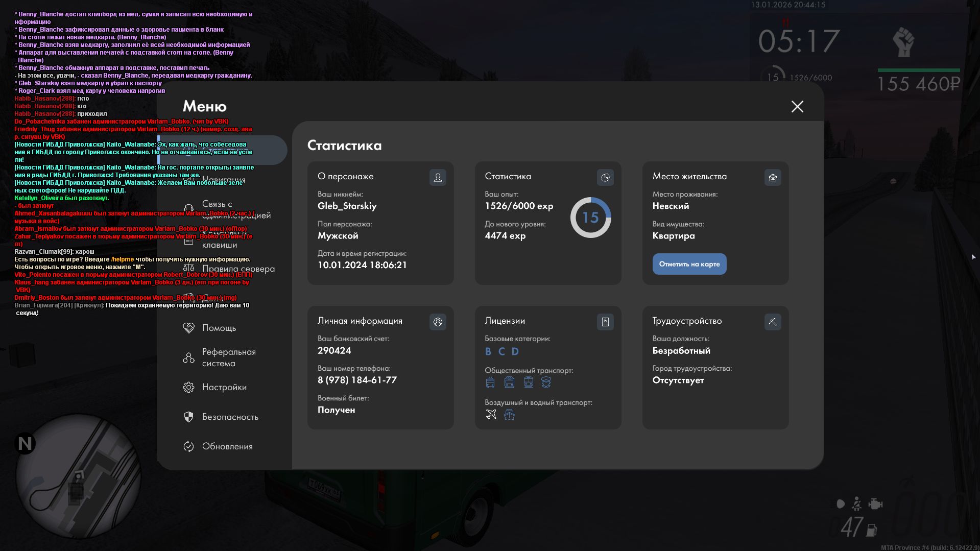Go to 'Обновления' in the side menu
The height and width of the screenshot is (551, 980).
(x=227, y=446)
